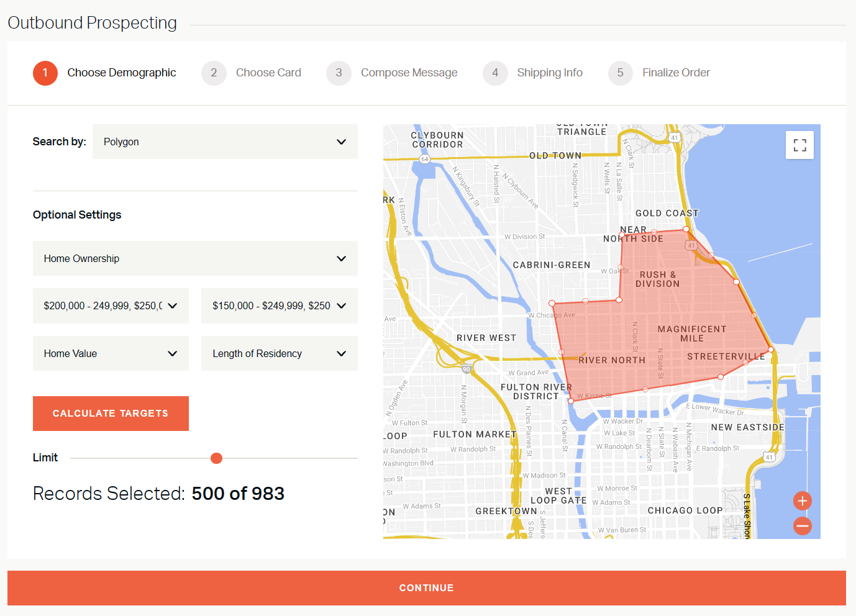Click step 2 number circle
Viewport: 856px width, 616px height.
(214, 73)
